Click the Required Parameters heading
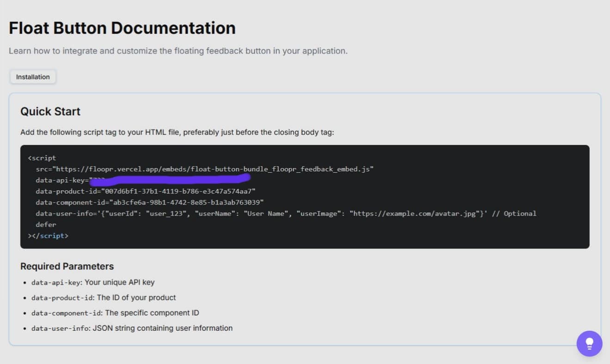The width and height of the screenshot is (610, 364). (67, 266)
